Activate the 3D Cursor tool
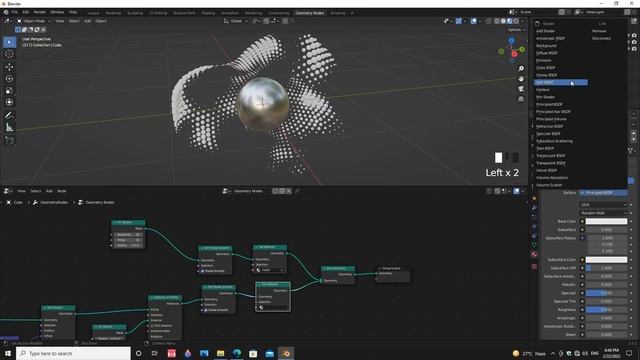Image resolution: width=640 pixels, height=360 pixels. click(9, 54)
